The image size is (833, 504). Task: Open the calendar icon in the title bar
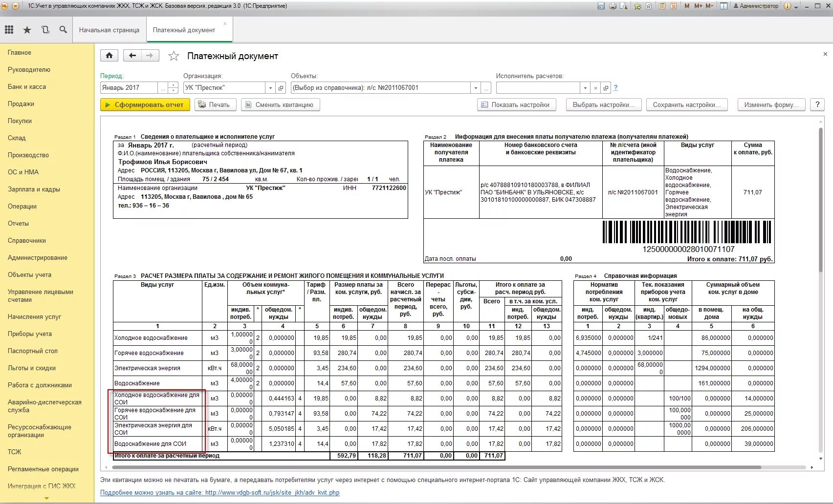point(674,6)
